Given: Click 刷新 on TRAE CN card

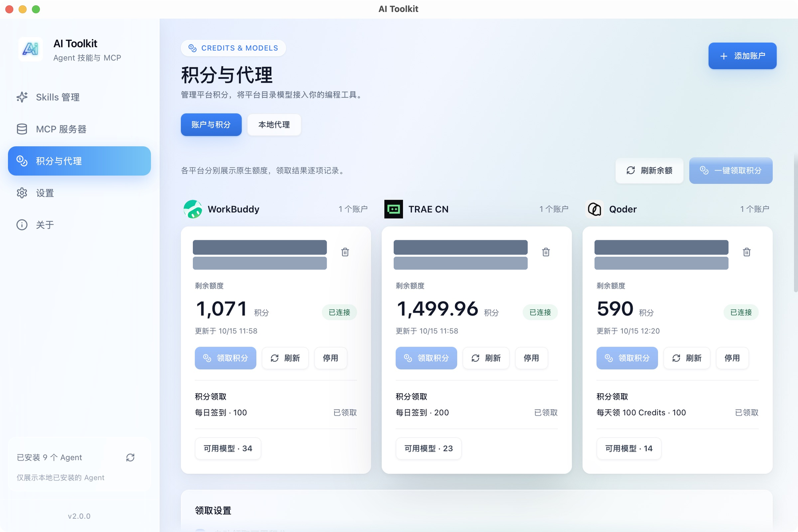Looking at the screenshot, I should (x=486, y=358).
